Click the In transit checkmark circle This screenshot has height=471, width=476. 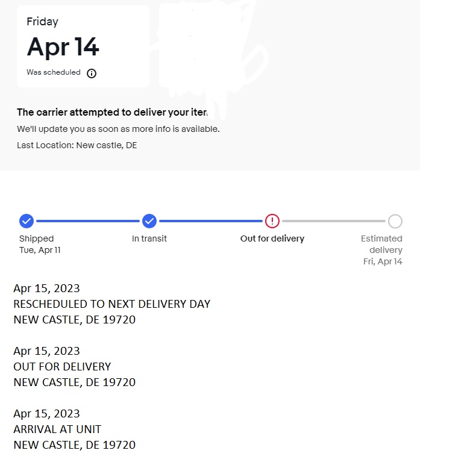149,221
